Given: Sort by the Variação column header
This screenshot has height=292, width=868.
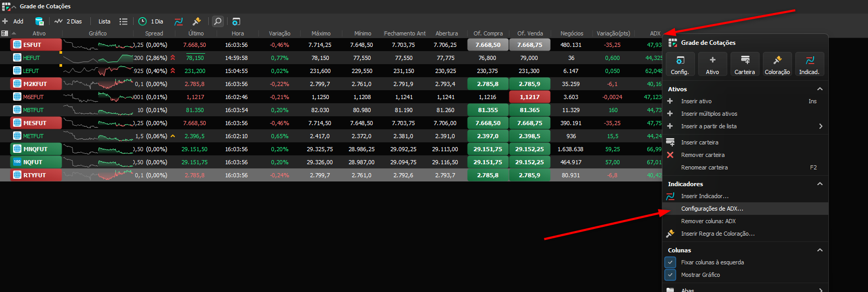Looking at the screenshot, I should point(279,33).
